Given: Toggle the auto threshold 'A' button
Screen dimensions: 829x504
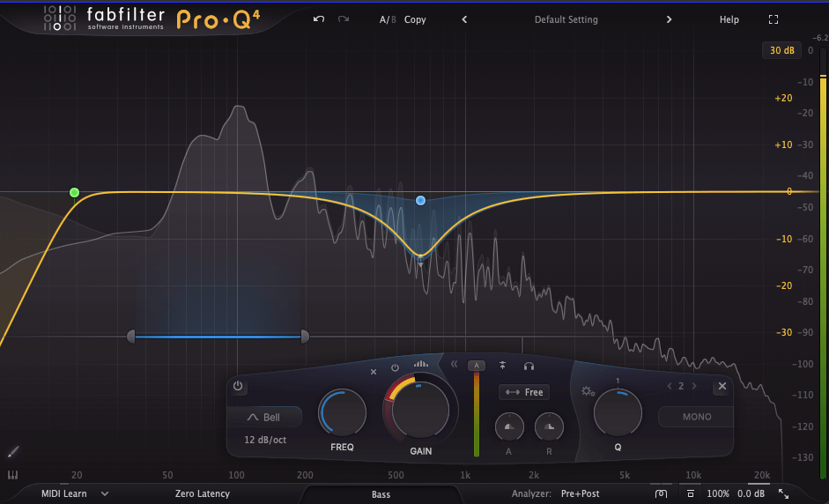Looking at the screenshot, I should click(477, 366).
